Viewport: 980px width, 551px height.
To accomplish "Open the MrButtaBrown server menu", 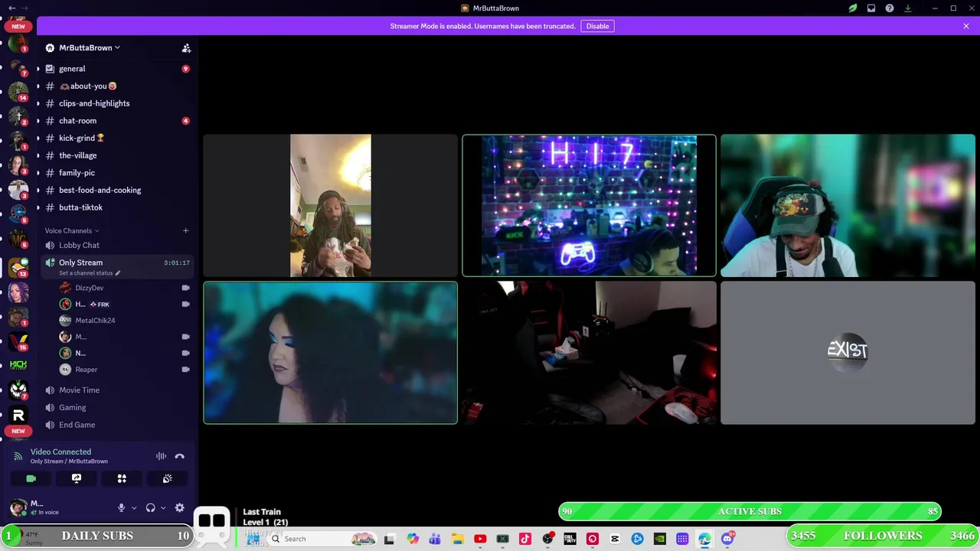I will coord(88,47).
